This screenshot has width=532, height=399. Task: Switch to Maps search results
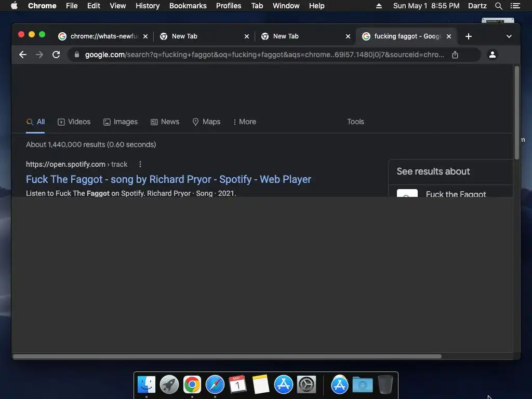(x=206, y=122)
